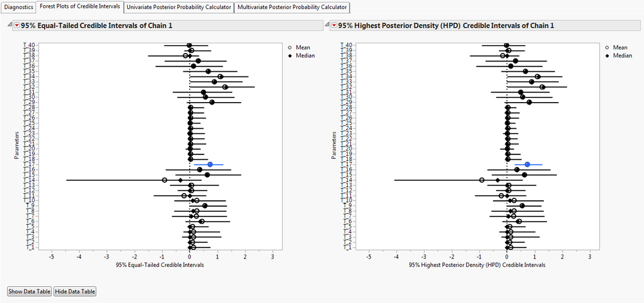Click the T_32 point in Equal-Tailed plot
This screenshot has width=644, height=303.
pyautogui.click(x=225, y=87)
